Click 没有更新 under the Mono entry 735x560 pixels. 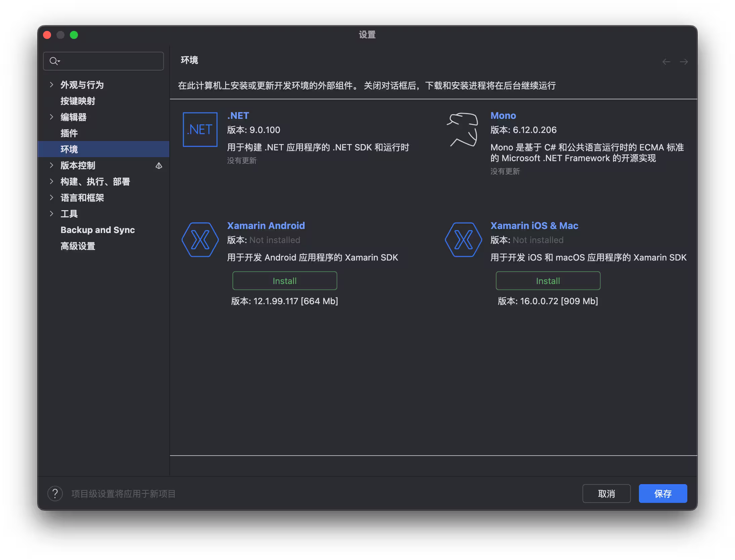[505, 171]
